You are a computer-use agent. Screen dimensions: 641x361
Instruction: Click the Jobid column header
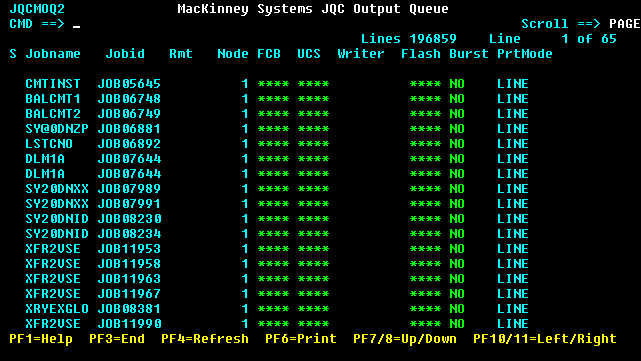coord(125,54)
